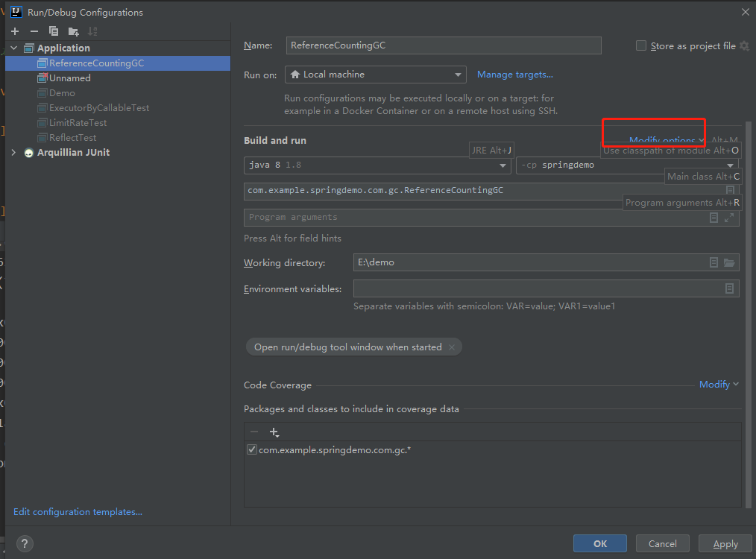Insert macros icon in Program arguments
Image resolution: width=756 pixels, height=559 pixels.
[714, 218]
